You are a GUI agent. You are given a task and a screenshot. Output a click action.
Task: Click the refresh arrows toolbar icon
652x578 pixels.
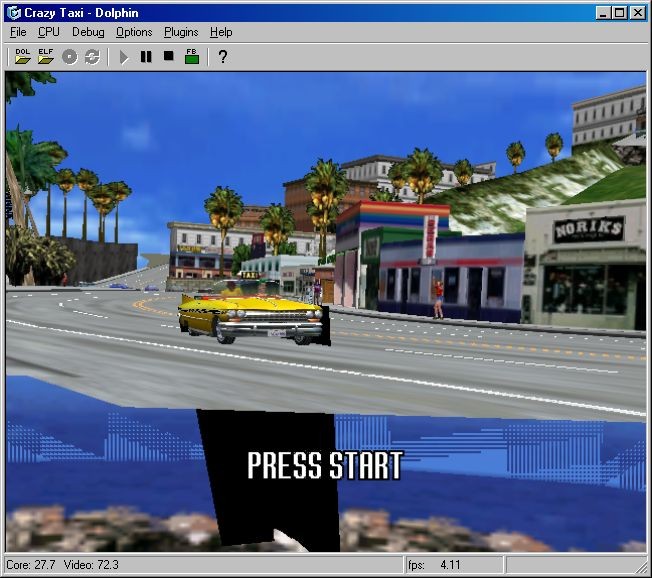click(92, 57)
